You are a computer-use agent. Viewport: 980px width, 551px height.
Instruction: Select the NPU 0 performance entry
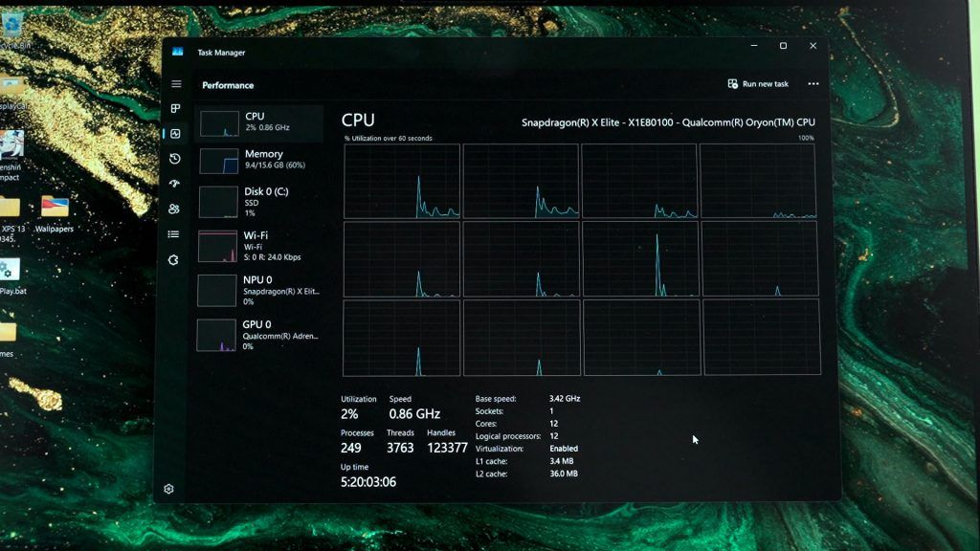click(x=259, y=290)
